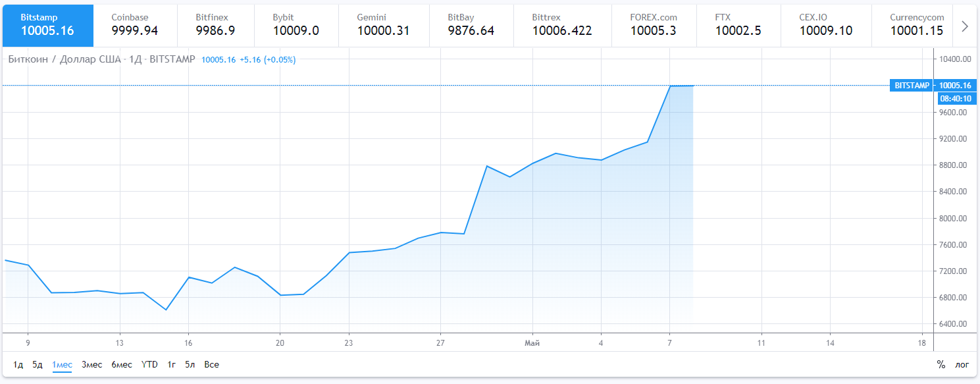Screen dimensions: 980x384
Task: Click the 18 date label on time axis
Action: point(921,343)
